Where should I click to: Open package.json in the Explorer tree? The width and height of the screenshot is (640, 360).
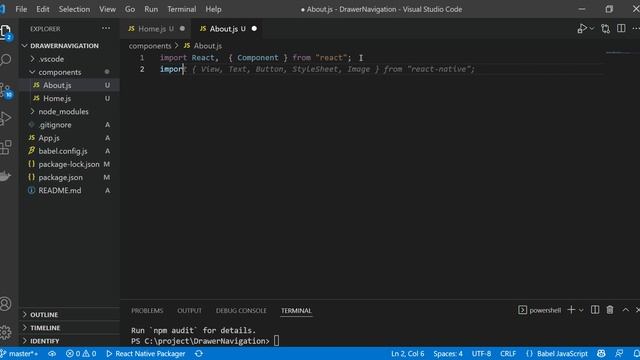[60, 178]
